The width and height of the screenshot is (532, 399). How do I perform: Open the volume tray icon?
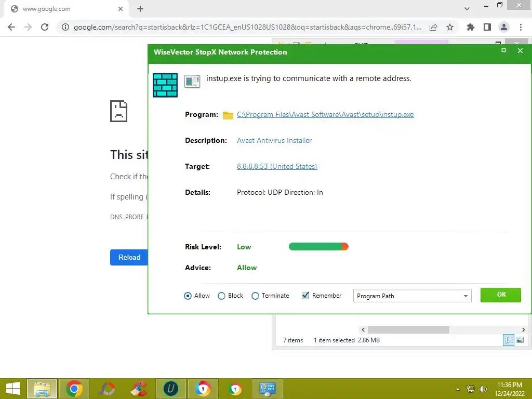[x=483, y=389]
